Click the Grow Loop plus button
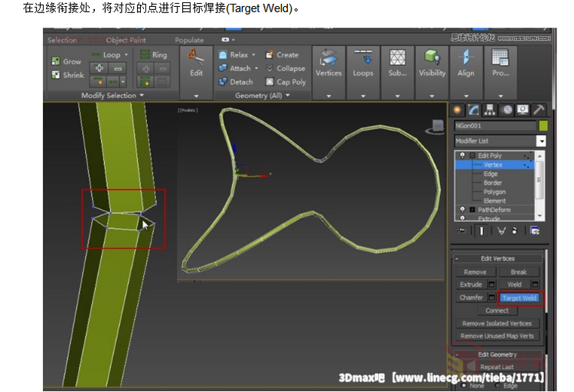Screen dimensions: 574x392 [99, 68]
